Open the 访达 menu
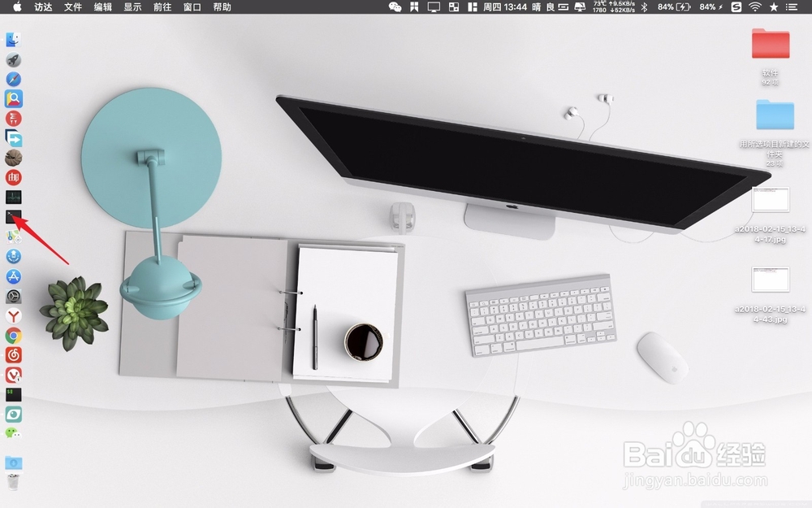 pos(43,7)
